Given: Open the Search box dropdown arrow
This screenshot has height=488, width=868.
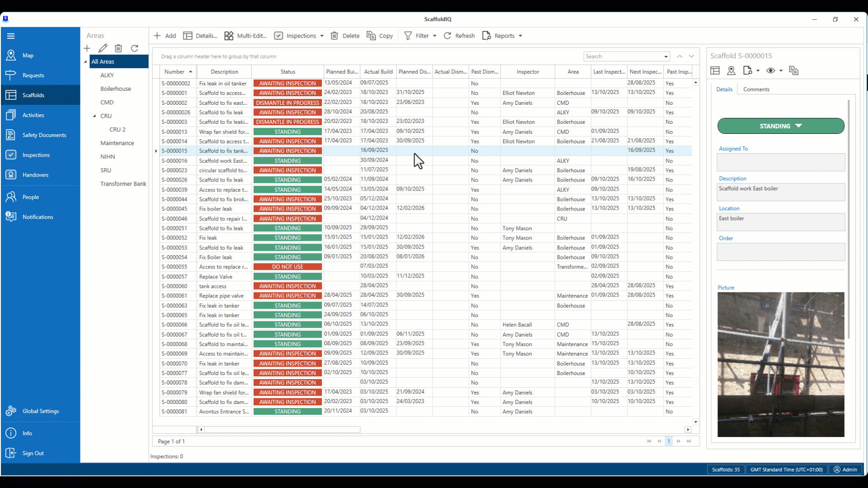Looking at the screenshot, I should point(666,57).
